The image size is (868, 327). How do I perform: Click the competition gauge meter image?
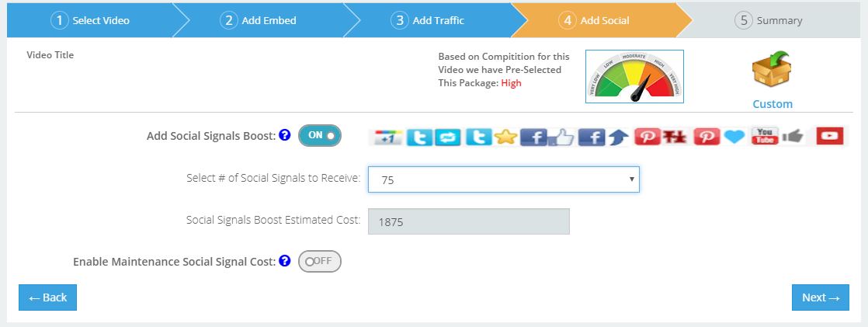click(634, 76)
